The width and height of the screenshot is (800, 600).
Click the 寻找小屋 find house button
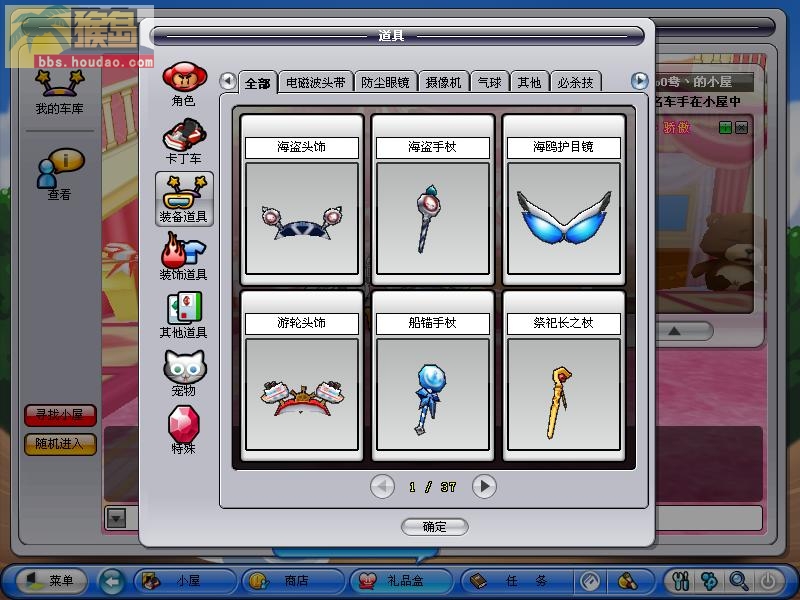(x=60, y=415)
